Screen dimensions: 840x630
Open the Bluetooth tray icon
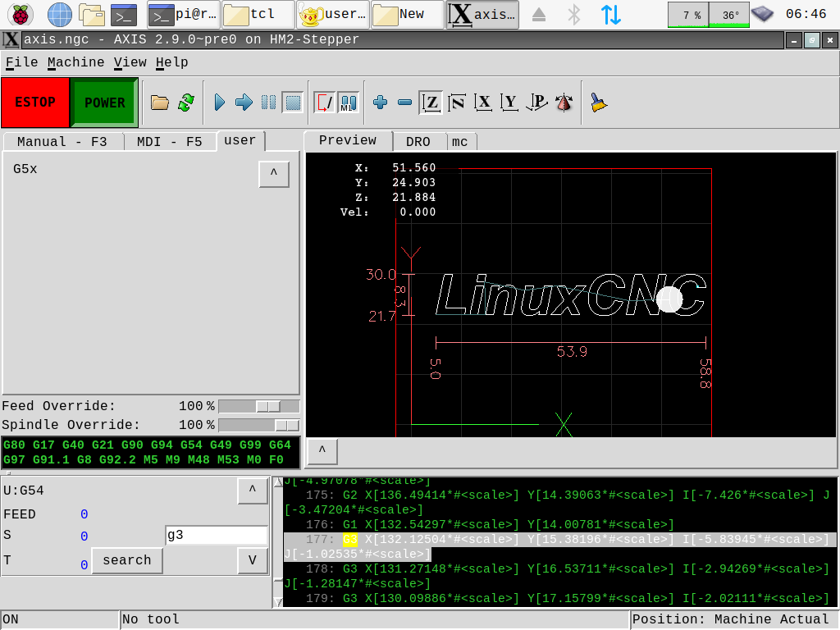pos(573,15)
